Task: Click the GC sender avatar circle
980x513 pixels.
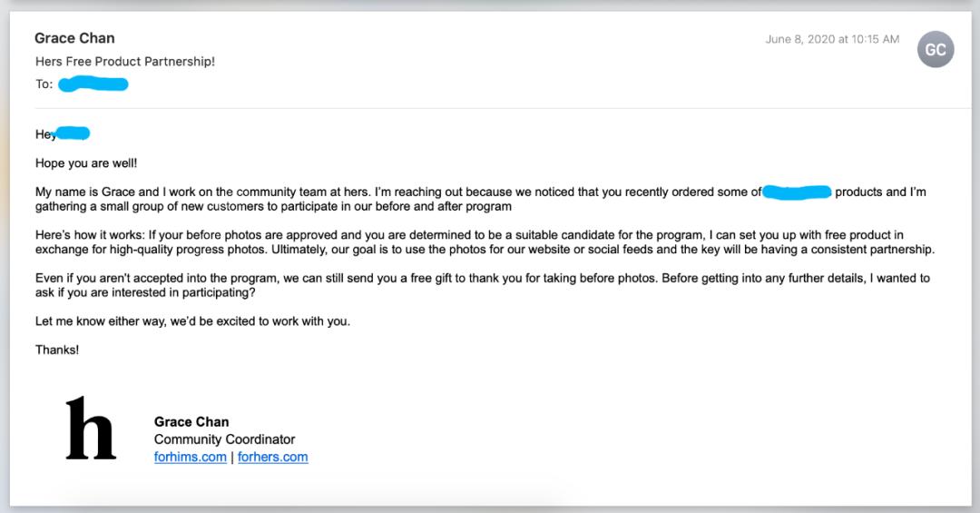Action: click(x=936, y=50)
